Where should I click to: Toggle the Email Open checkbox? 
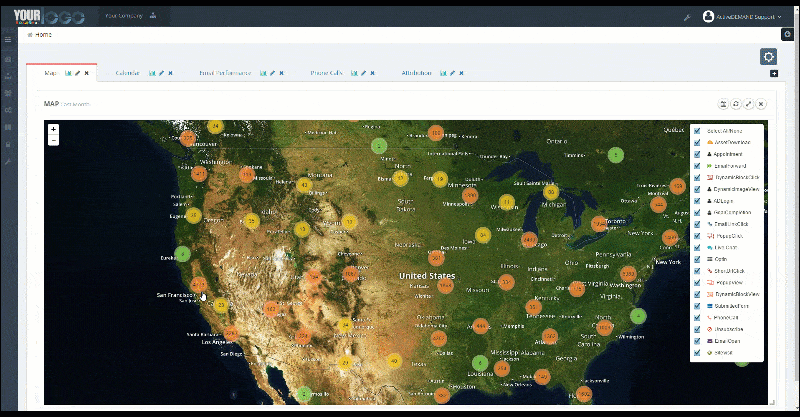point(697,340)
